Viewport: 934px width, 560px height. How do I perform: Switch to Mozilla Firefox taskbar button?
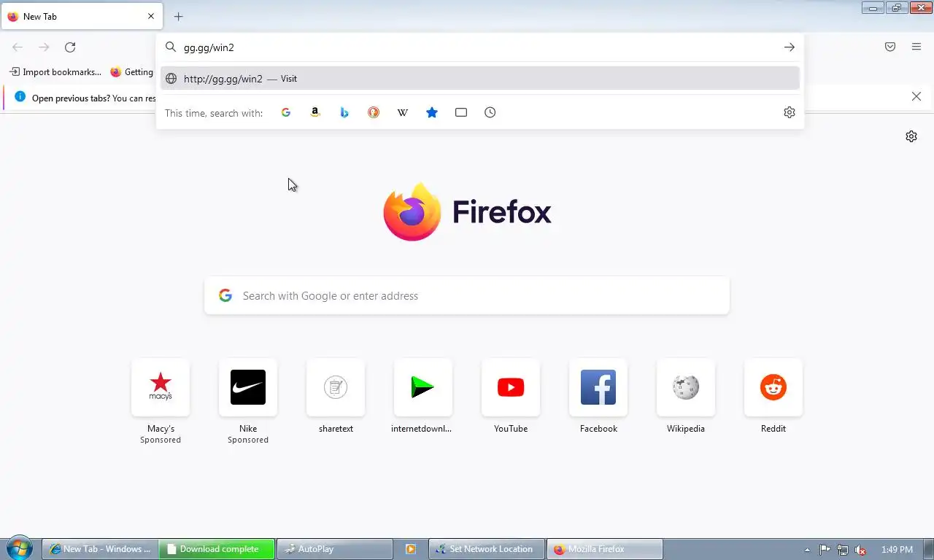(605, 549)
